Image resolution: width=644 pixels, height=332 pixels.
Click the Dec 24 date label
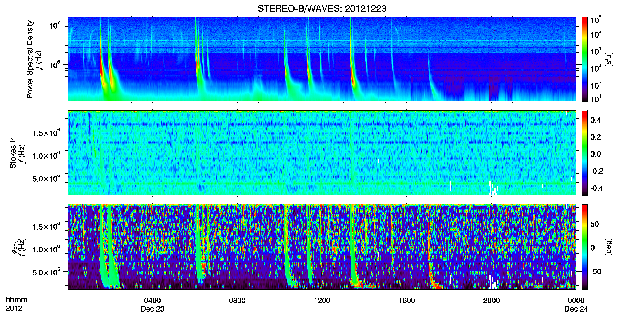[x=576, y=309]
